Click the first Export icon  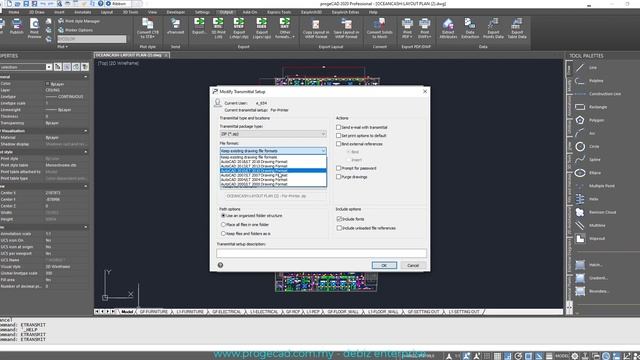[199, 26]
